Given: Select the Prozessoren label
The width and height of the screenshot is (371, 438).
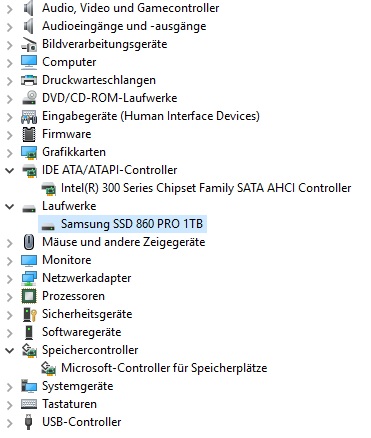Looking at the screenshot, I should pyautogui.click(x=73, y=296).
